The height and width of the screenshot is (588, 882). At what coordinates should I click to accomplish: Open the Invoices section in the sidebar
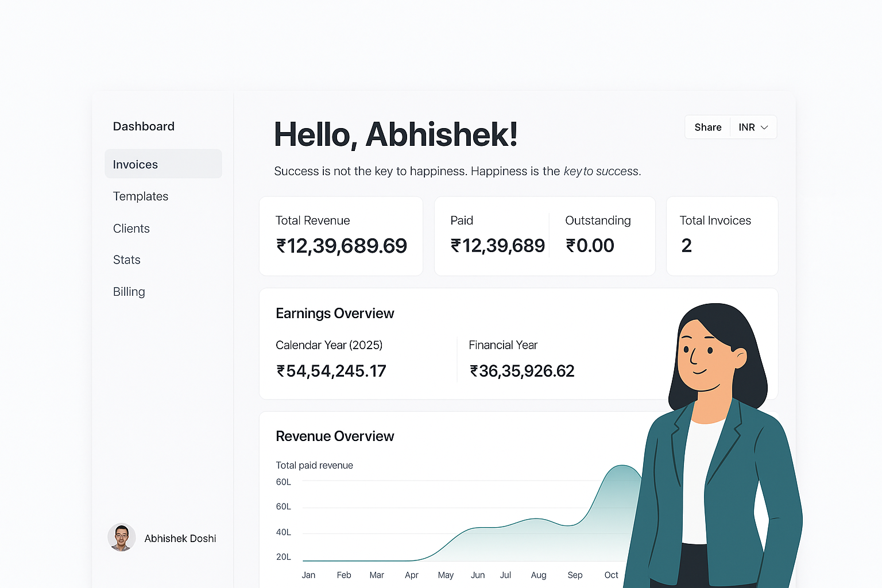(135, 164)
